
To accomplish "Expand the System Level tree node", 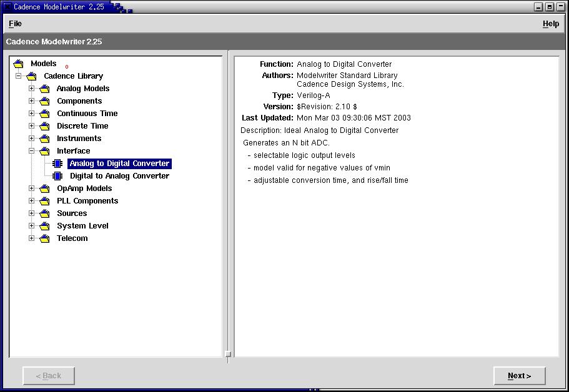I will click(x=31, y=225).
